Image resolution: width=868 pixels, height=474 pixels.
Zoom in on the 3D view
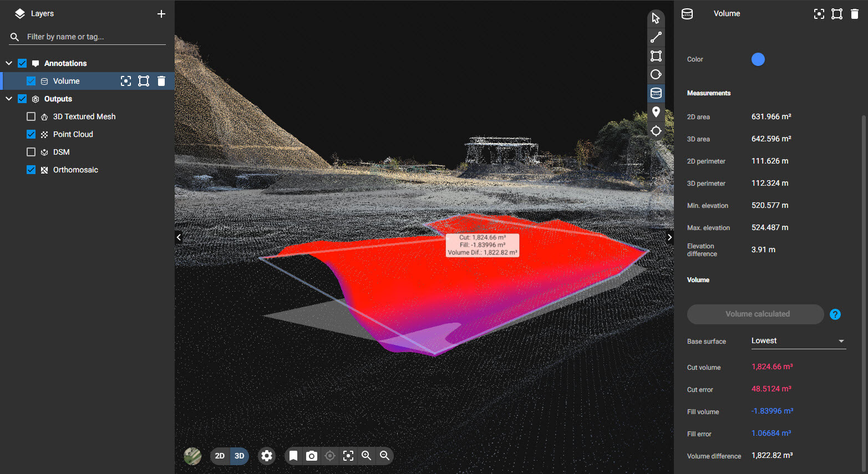tap(366, 456)
